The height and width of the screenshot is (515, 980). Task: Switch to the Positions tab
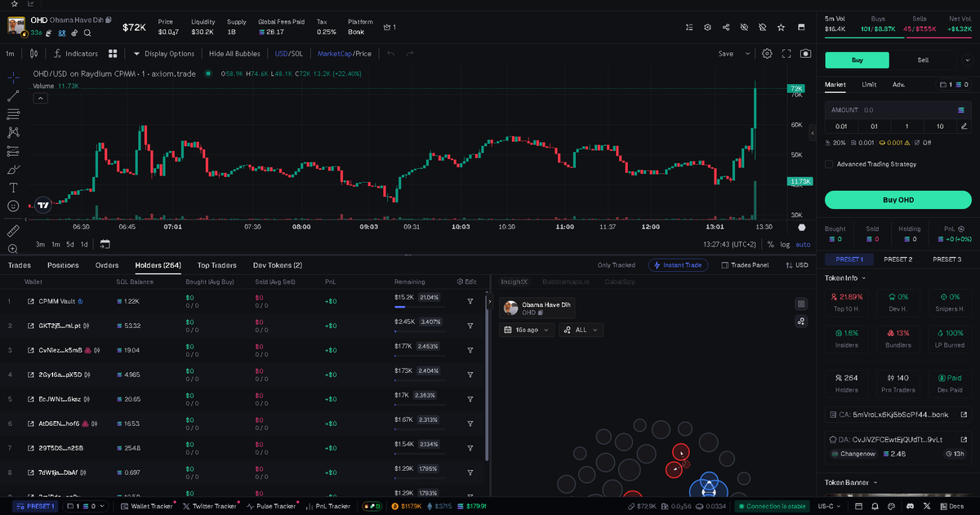63,265
